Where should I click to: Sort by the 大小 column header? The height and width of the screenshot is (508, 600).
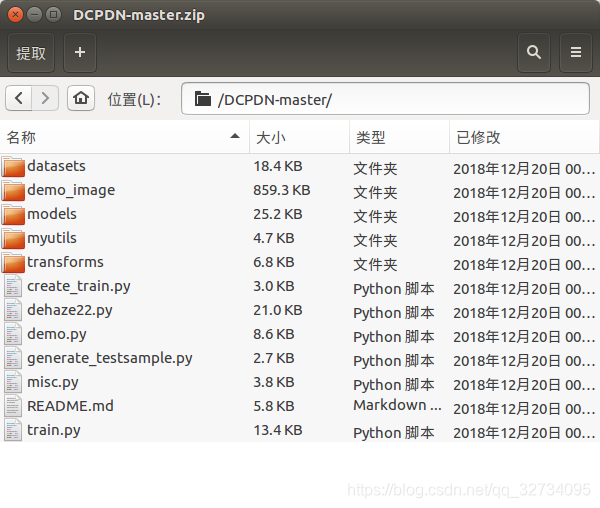(300, 137)
